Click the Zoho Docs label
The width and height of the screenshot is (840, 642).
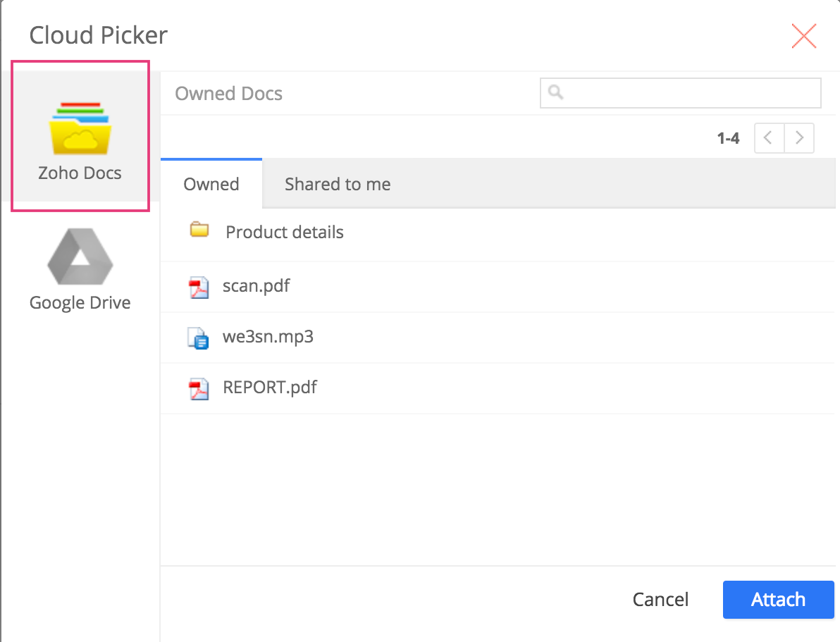[x=80, y=173]
